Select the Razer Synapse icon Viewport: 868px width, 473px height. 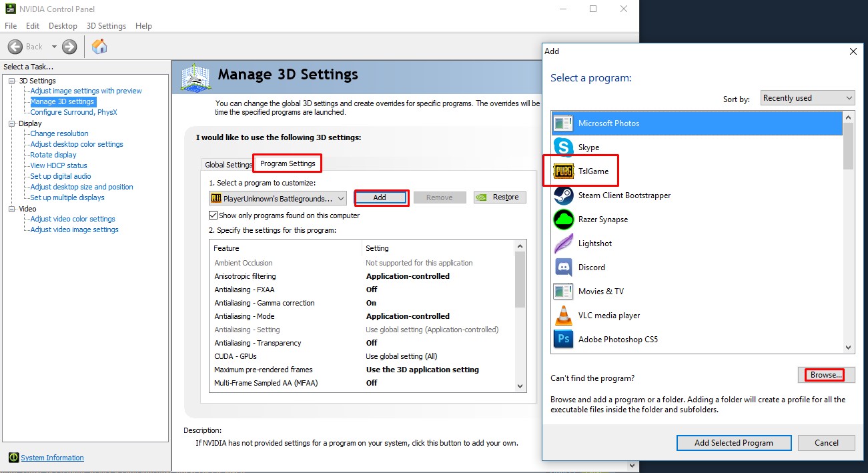click(x=564, y=219)
